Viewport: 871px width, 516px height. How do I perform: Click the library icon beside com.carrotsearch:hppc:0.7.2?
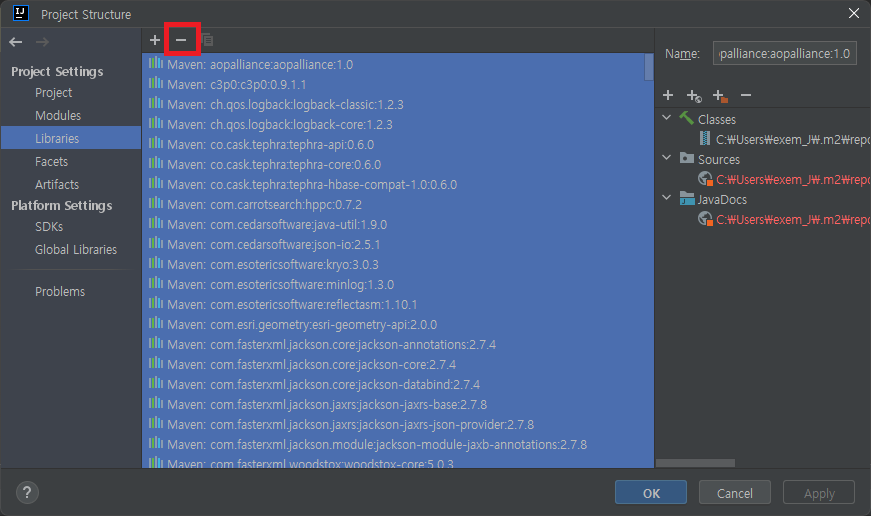click(156, 203)
